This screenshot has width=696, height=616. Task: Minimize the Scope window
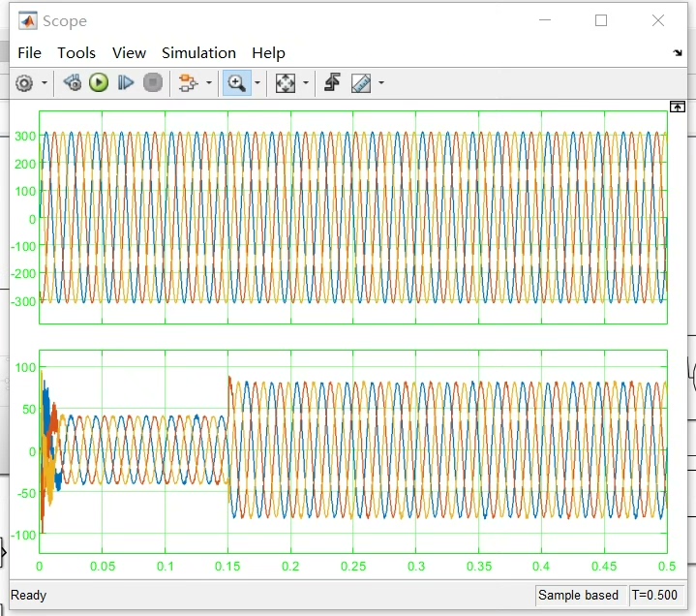coord(545,20)
